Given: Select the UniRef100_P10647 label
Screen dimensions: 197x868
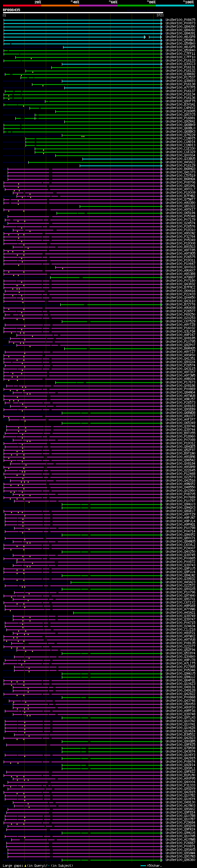Looking at the screenshot, I should [x=180, y=264].
